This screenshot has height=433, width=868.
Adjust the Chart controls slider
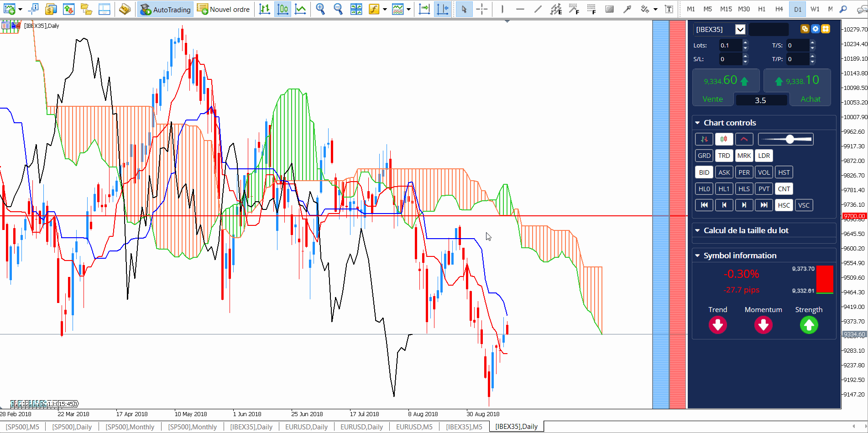[789, 139]
